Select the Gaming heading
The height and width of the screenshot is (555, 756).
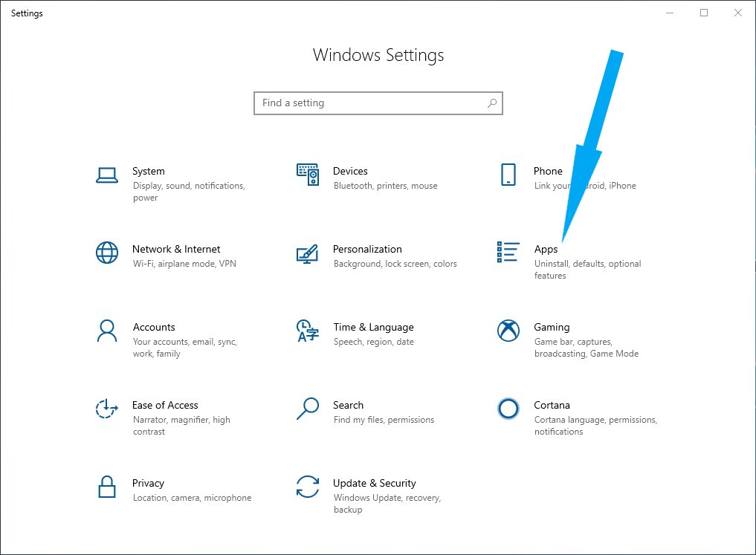coord(552,328)
